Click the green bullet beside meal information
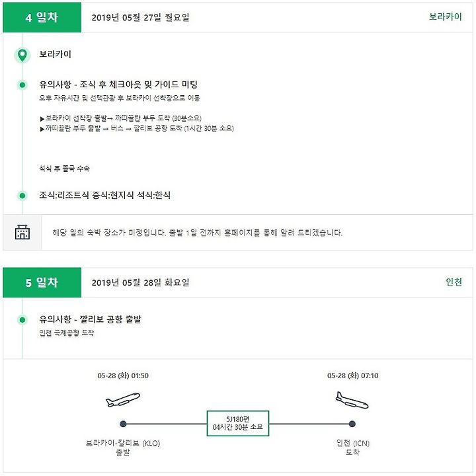 point(22,196)
